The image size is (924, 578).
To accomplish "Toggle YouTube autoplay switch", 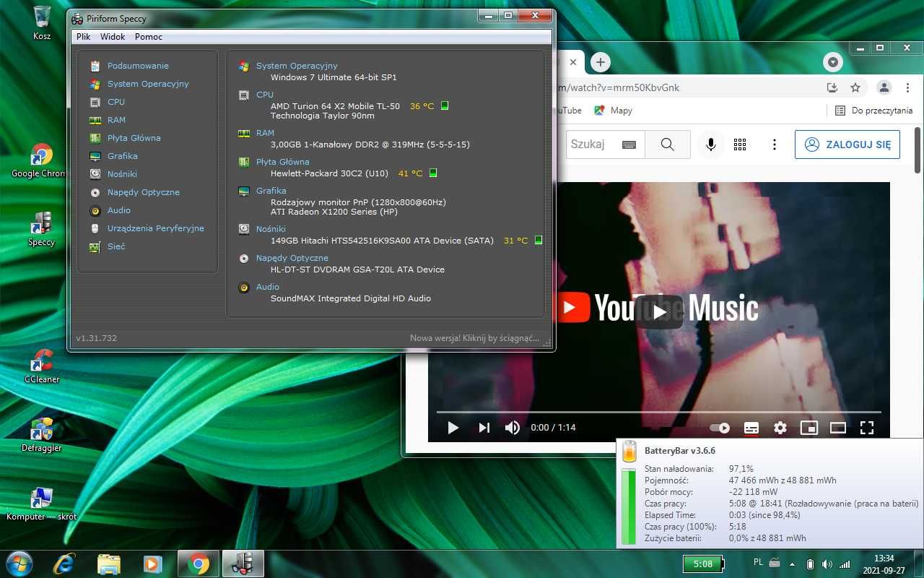I will [x=720, y=428].
